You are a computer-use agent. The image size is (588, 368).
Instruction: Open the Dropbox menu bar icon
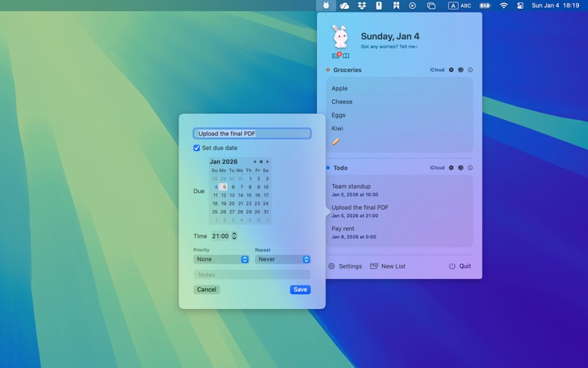click(362, 6)
